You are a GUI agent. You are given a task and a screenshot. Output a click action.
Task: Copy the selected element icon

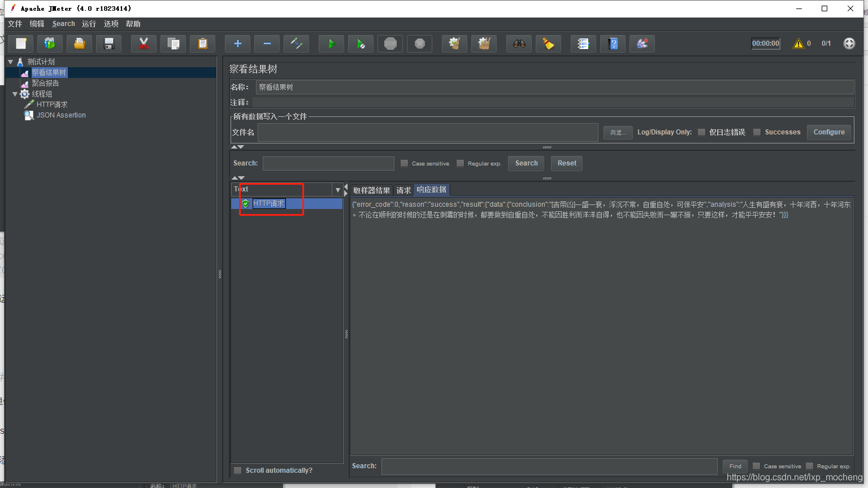tap(173, 43)
